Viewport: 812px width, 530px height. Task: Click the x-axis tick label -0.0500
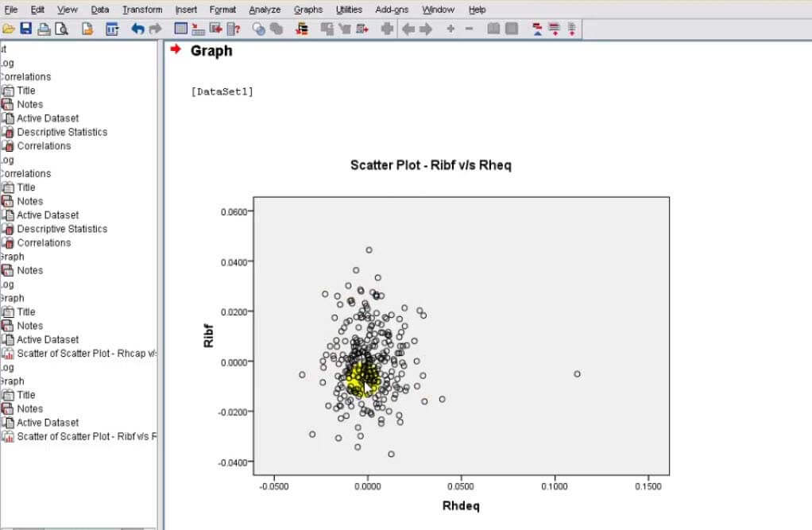point(274,486)
